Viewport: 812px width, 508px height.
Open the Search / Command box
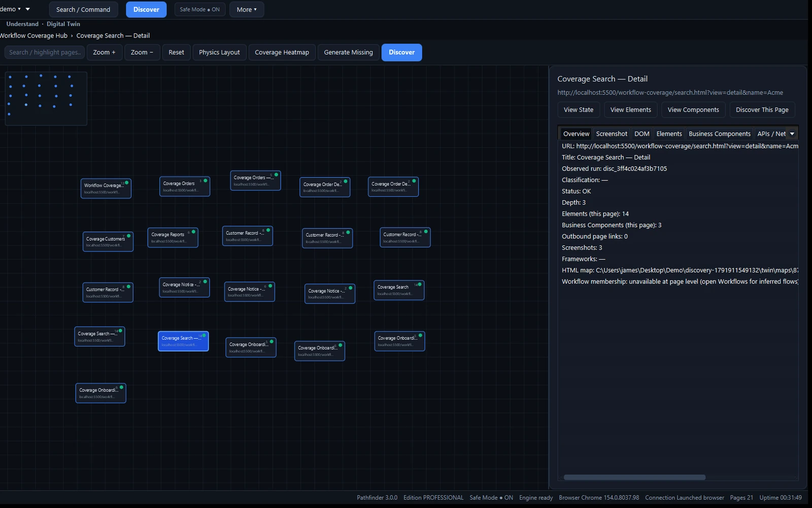tap(83, 10)
